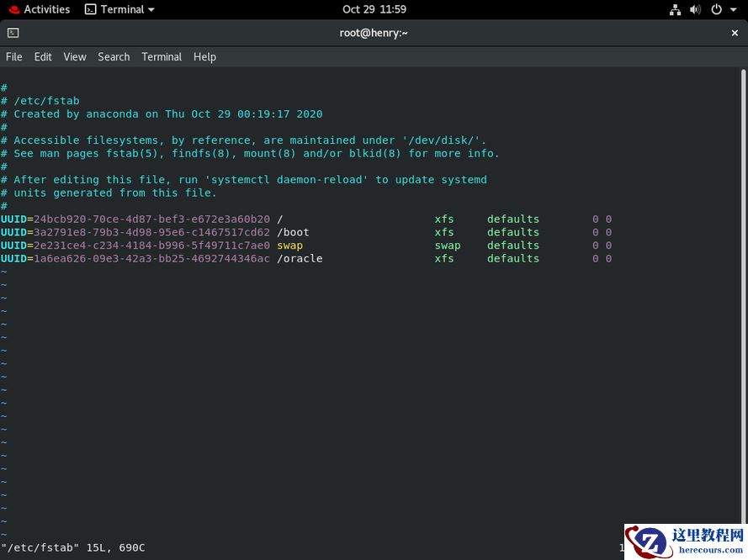This screenshot has width=748, height=560.
Task: Open the network status icon
Action: [x=675, y=9]
